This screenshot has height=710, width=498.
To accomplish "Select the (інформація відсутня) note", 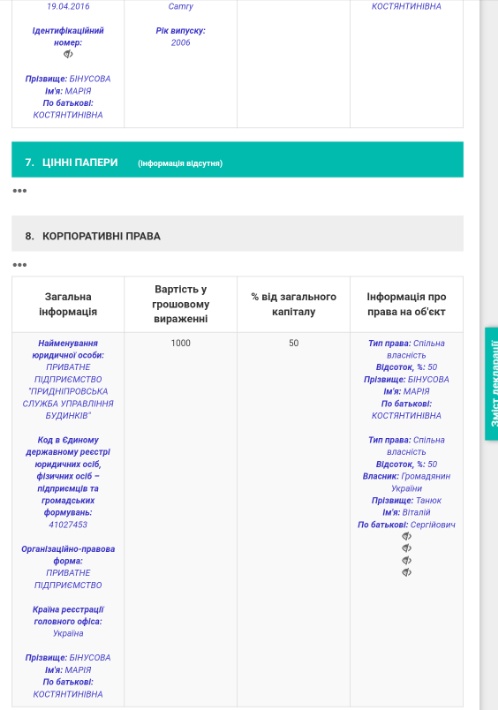I will pyautogui.click(x=180, y=163).
